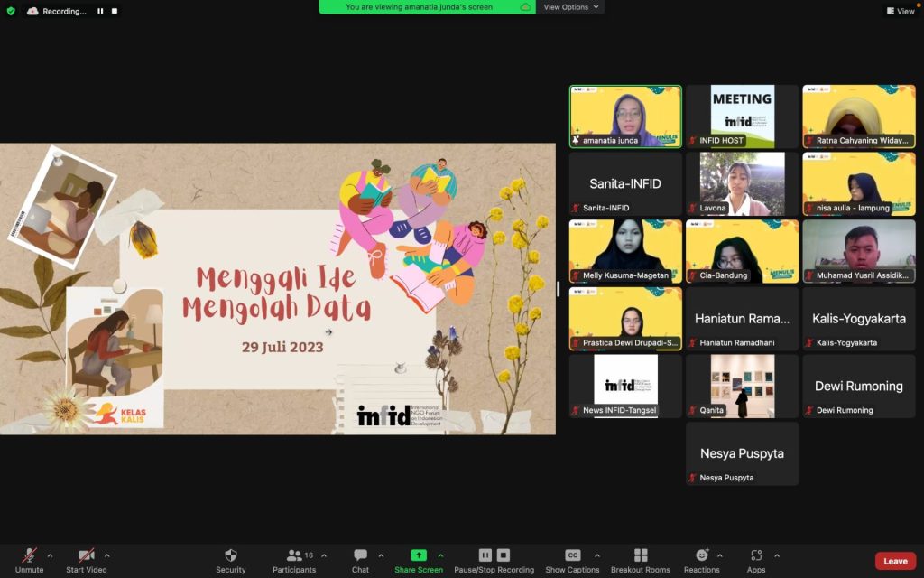Click the green encryption shield icon
The image size is (924, 578).
[x=11, y=11]
